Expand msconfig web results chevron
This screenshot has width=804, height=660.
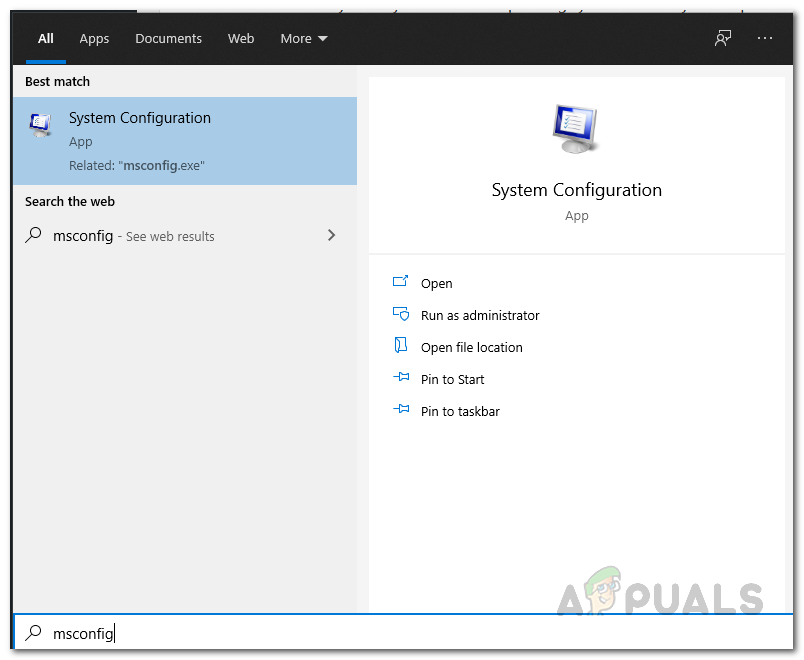click(x=331, y=235)
